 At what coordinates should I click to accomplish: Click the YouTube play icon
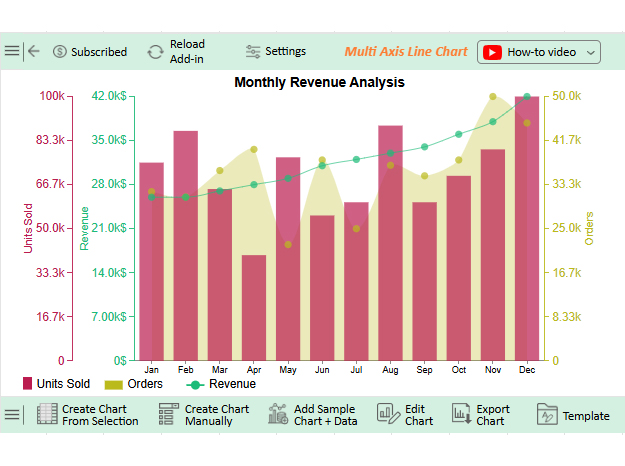pyautogui.click(x=492, y=52)
